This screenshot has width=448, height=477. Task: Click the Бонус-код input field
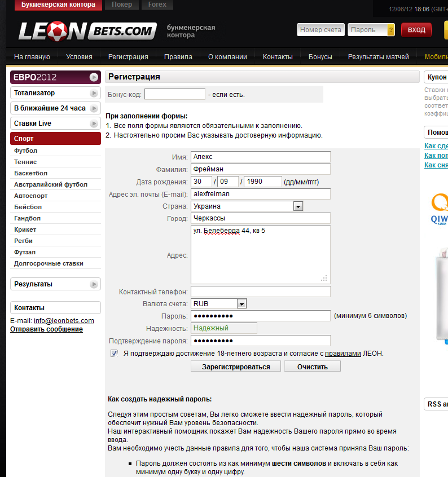[x=175, y=94]
